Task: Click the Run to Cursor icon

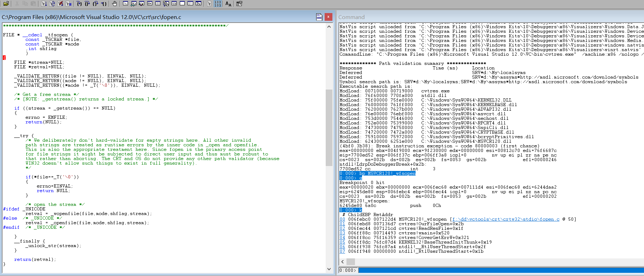Action: pyautogui.click(x=104, y=4)
